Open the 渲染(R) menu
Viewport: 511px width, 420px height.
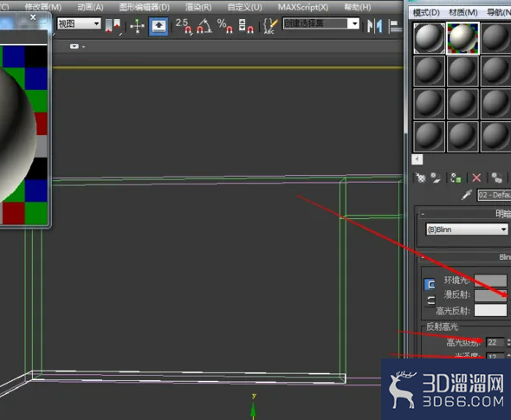[x=198, y=7]
